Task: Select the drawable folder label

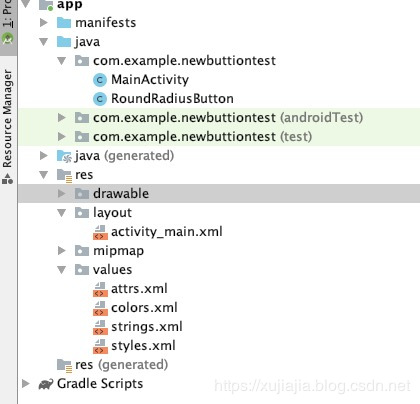Action: pyautogui.click(x=121, y=194)
